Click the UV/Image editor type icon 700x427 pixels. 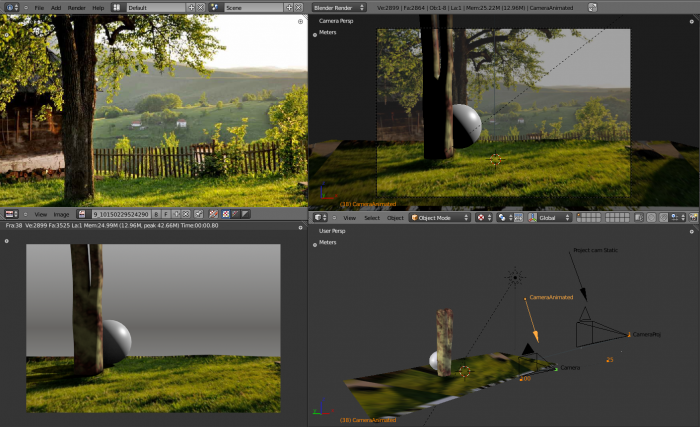9,214
